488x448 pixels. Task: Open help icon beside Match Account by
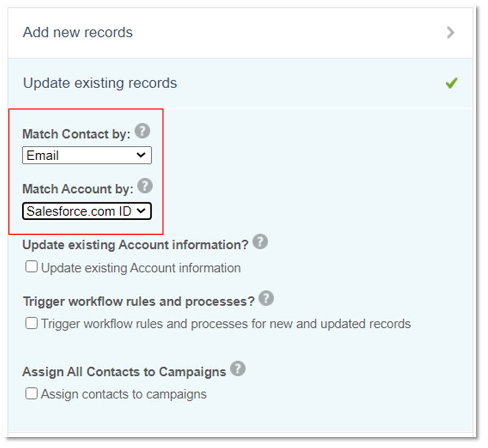tap(145, 186)
